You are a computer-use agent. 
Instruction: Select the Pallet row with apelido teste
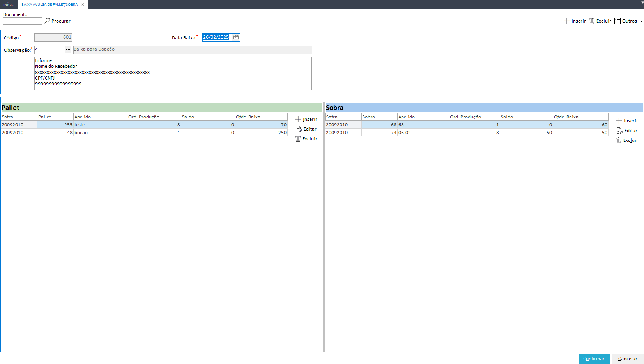144,125
